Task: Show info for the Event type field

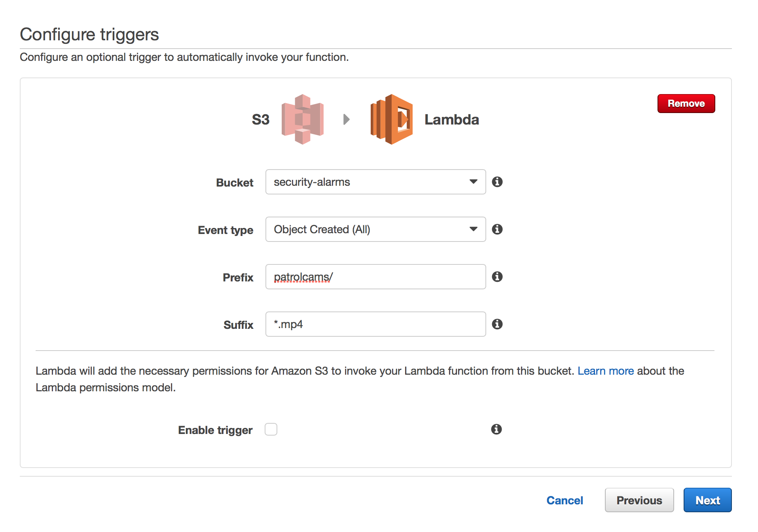Action: [497, 229]
